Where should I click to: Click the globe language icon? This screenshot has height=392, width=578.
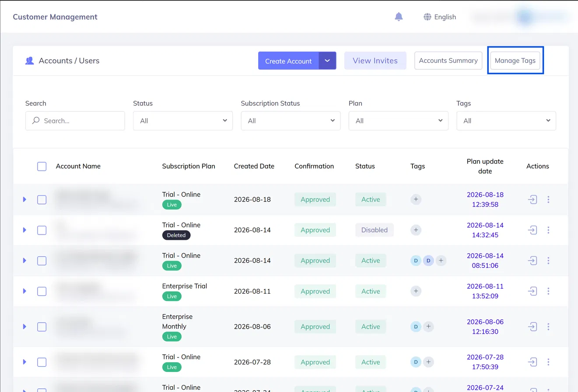point(427,17)
